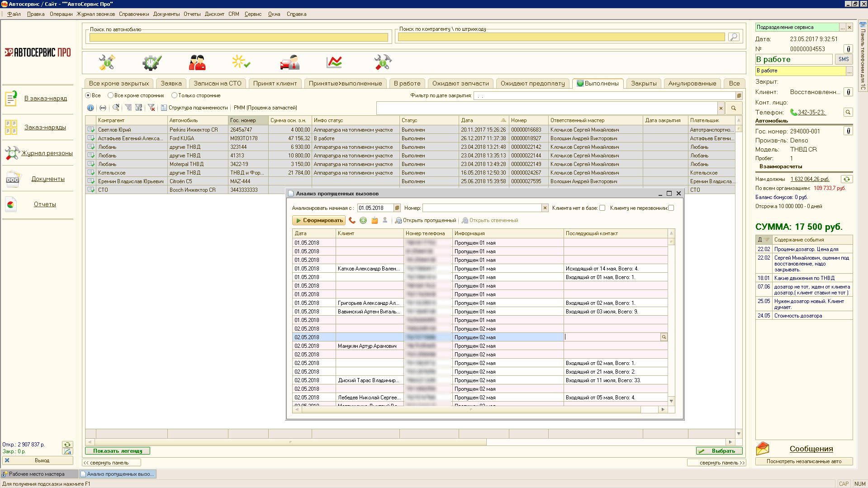868x488 pixels.
Task: Open the calendar picker for analysis start date
Action: (x=397, y=208)
